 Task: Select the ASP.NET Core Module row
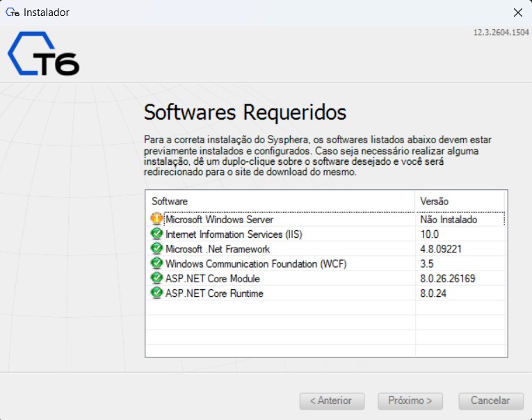tap(325, 279)
